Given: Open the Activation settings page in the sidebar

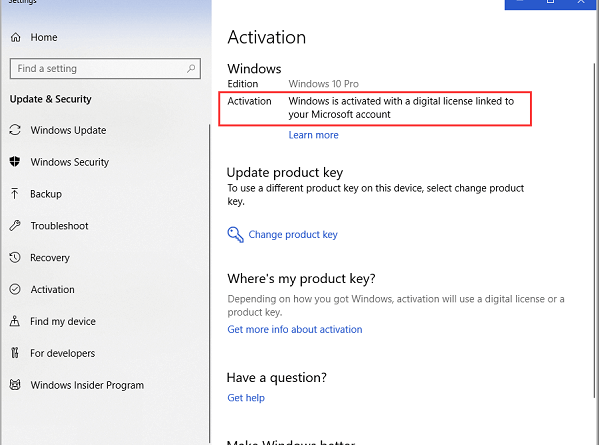Looking at the screenshot, I should pyautogui.click(x=52, y=290).
